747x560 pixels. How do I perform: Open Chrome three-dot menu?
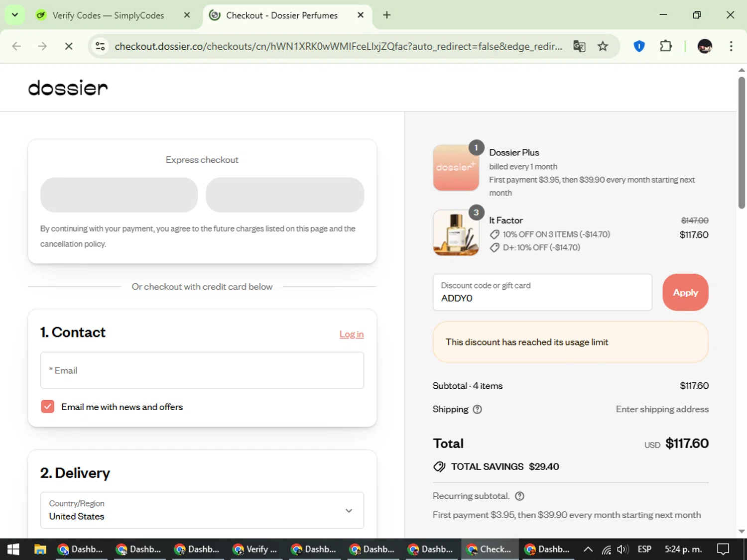pyautogui.click(x=731, y=46)
